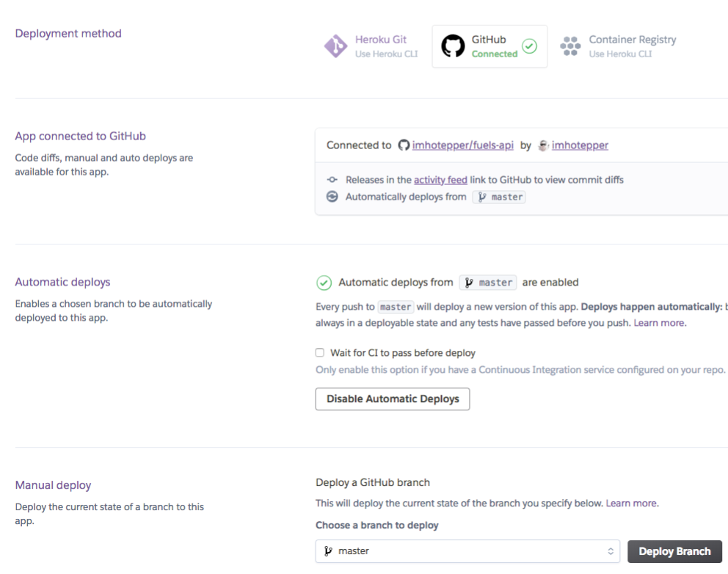
Task: Click Use Heroku CLI under Heroku Git
Action: tap(386, 54)
